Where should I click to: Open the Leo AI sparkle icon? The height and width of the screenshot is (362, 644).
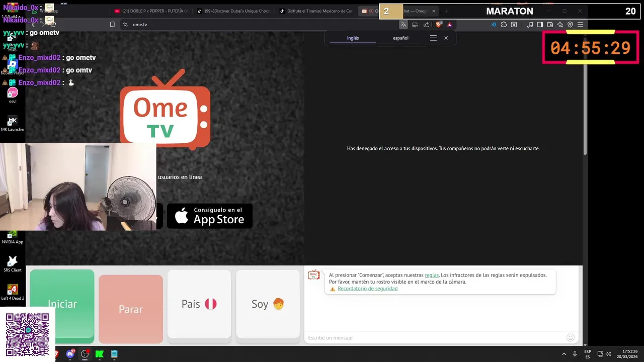click(x=560, y=25)
